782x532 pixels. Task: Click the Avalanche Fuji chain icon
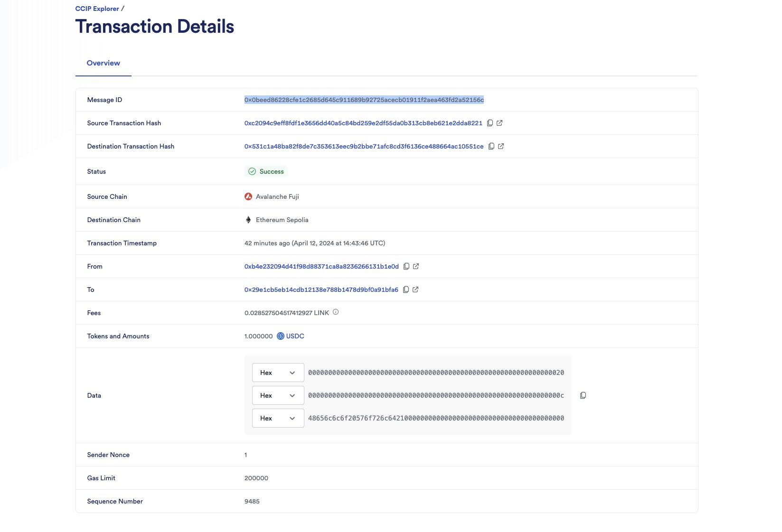point(248,196)
